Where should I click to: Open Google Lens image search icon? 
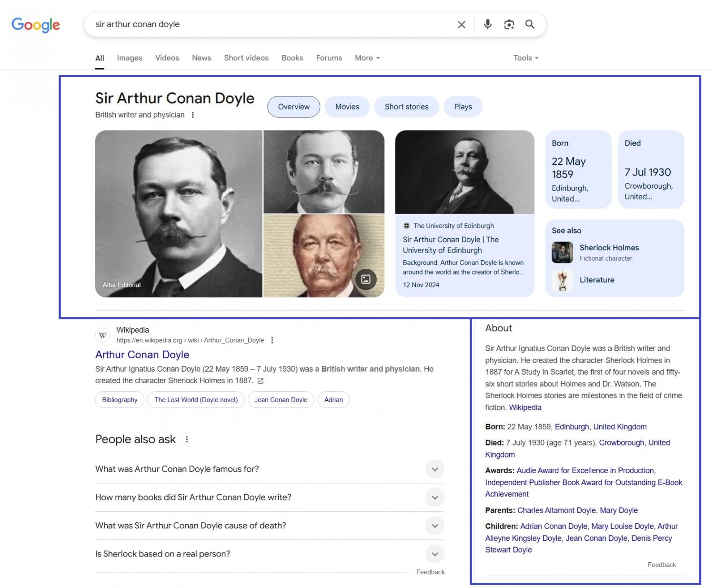coord(509,24)
